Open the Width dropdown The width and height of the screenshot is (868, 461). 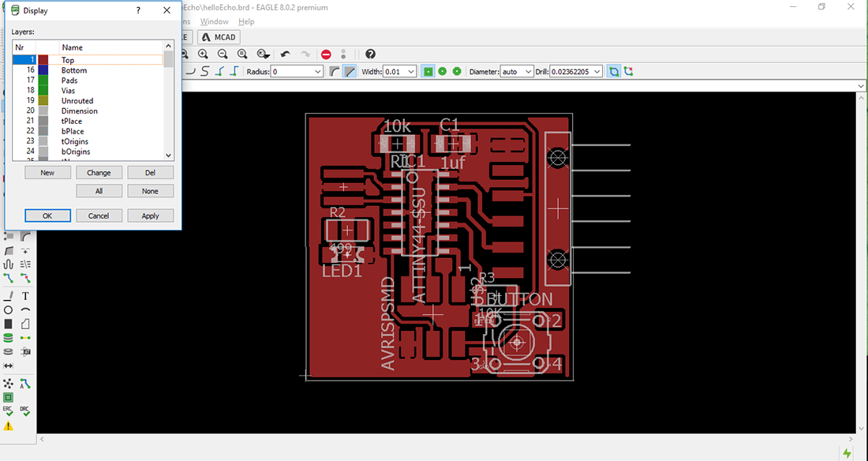coord(411,72)
